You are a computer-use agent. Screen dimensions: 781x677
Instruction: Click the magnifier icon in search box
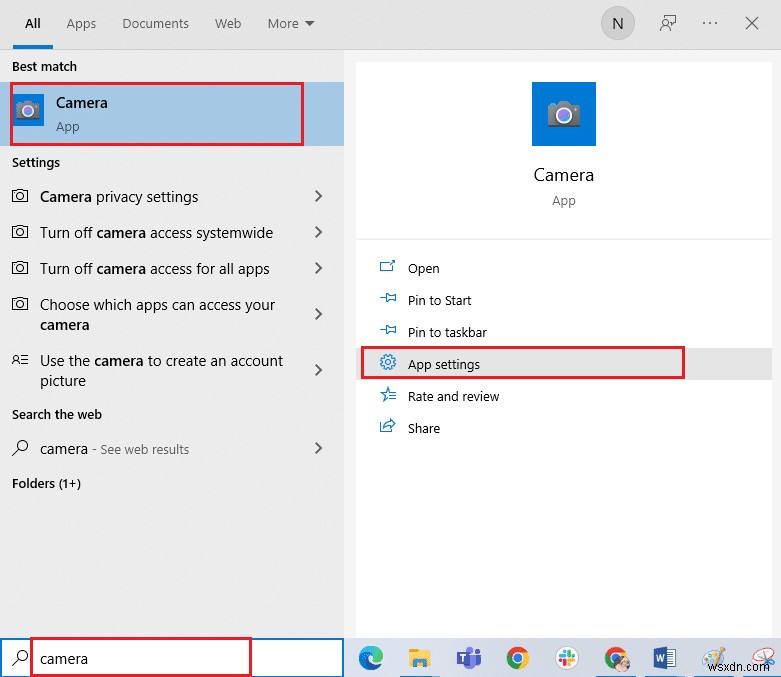[x=20, y=658]
